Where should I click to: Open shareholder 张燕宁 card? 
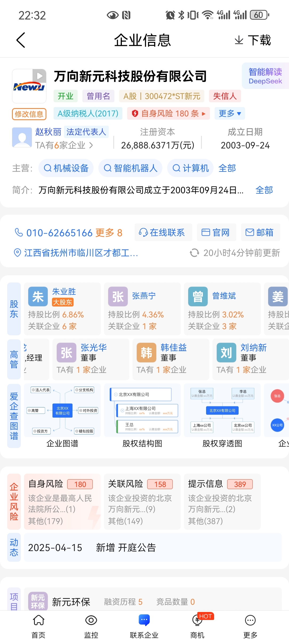tap(142, 309)
